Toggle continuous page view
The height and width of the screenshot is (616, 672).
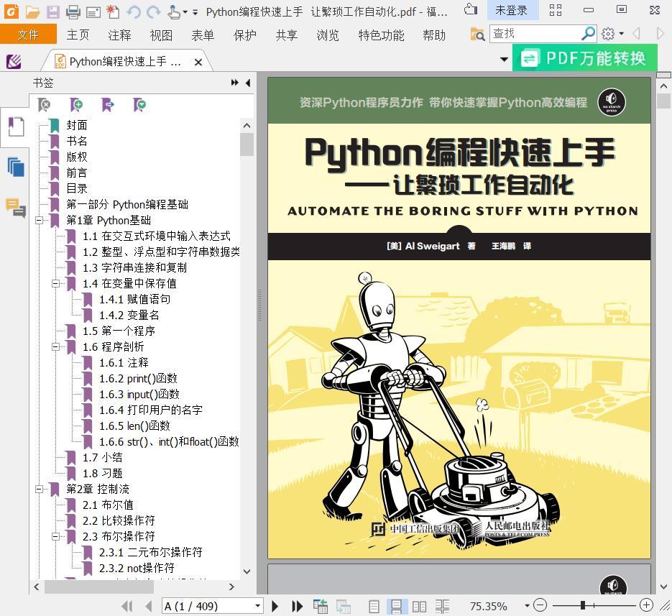(396, 606)
